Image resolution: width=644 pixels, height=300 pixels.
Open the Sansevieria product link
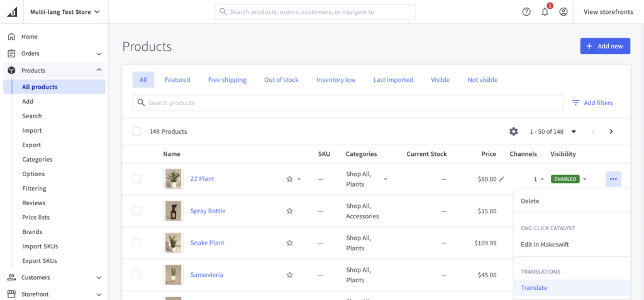[206, 275]
